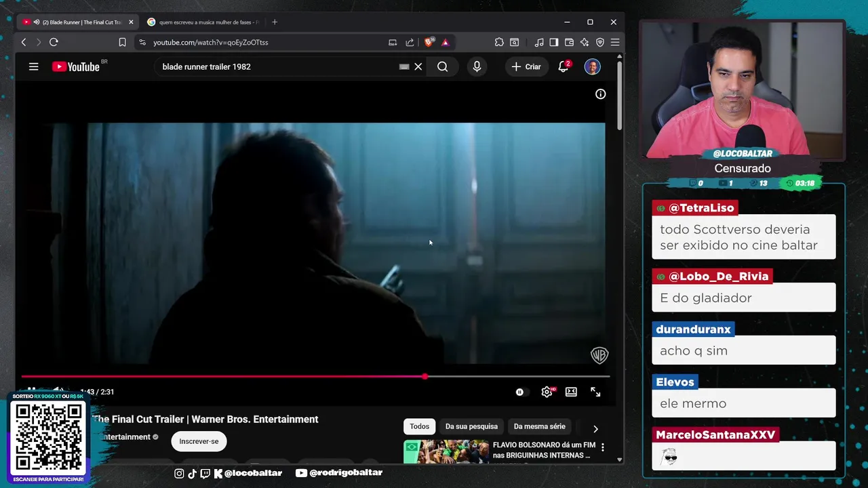Reload the page with the refresh icon
Viewport: 868px width, 488px height.
point(54,42)
